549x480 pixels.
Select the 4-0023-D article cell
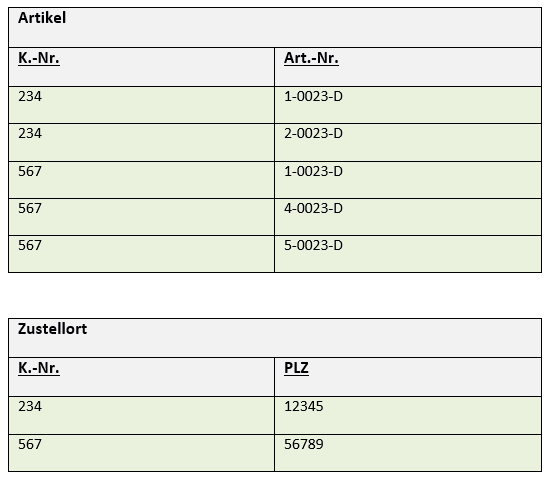(x=408, y=217)
